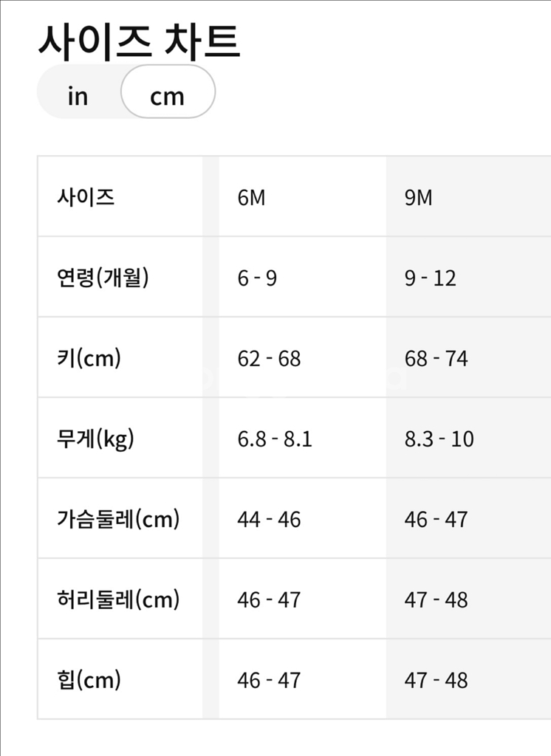Viewport: 551px width, 756px height.
Task: Click the 힙(cm) row label
Action: tap(82, 678)
